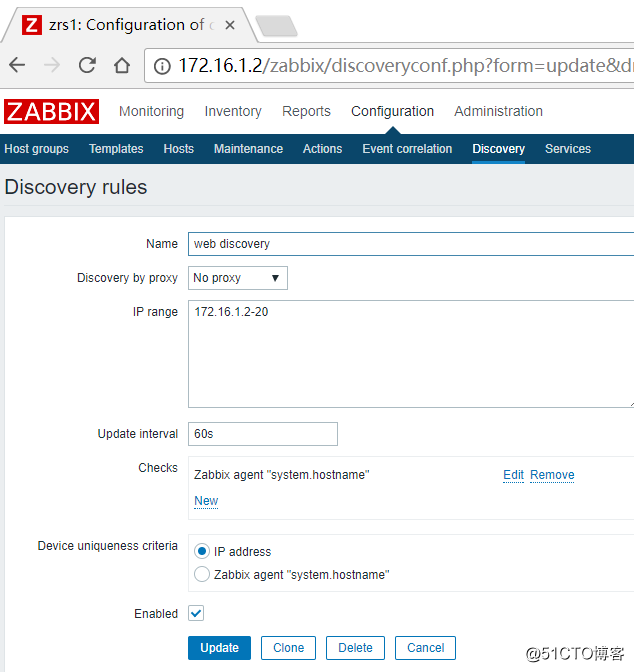Edit the system.hostname check
Viewport: 634px width, 672px height.
click(513, 475)
